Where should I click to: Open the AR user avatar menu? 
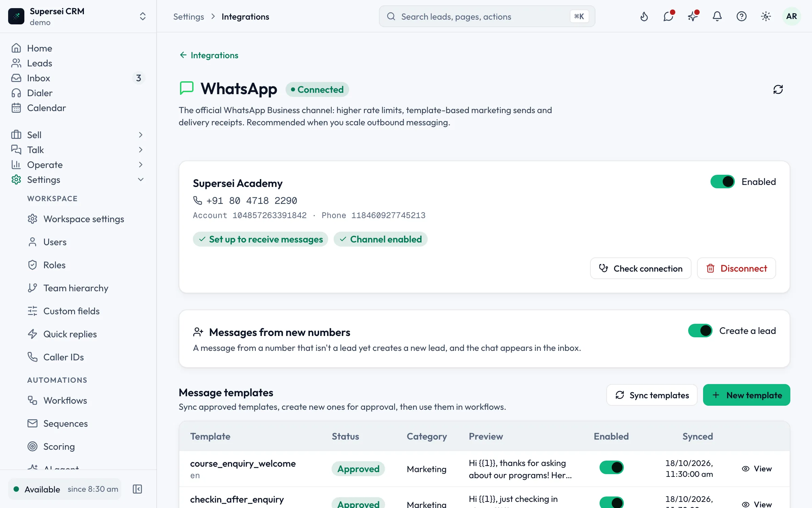pos(791,16)
